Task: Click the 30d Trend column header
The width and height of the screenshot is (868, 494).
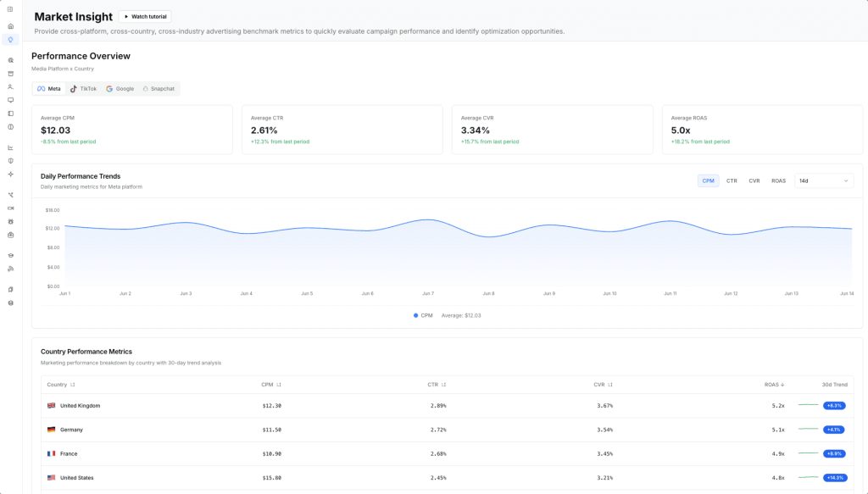Action: click(x=834, y=385)
